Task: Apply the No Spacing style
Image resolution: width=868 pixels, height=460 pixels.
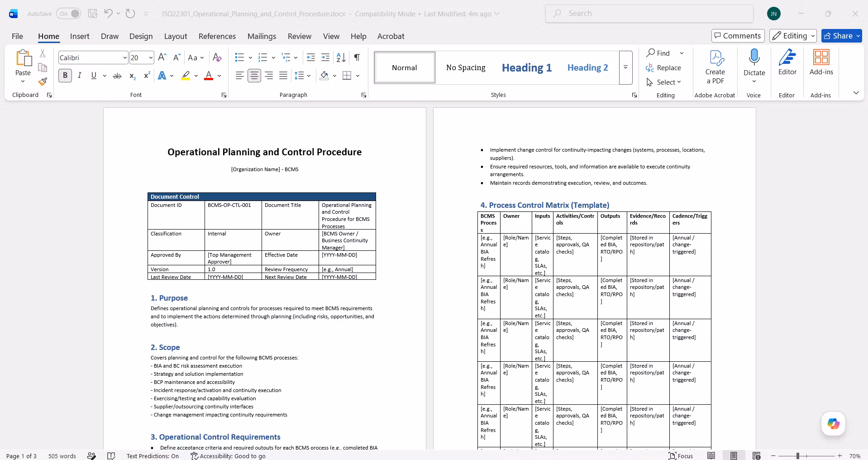Action: (466, 67)
